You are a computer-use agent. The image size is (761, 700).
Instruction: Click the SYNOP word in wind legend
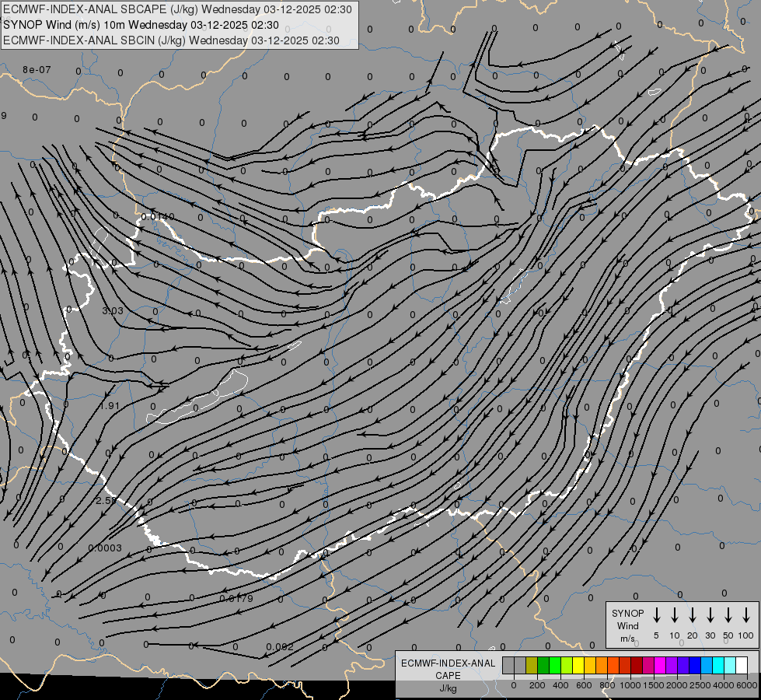point(627,614)
